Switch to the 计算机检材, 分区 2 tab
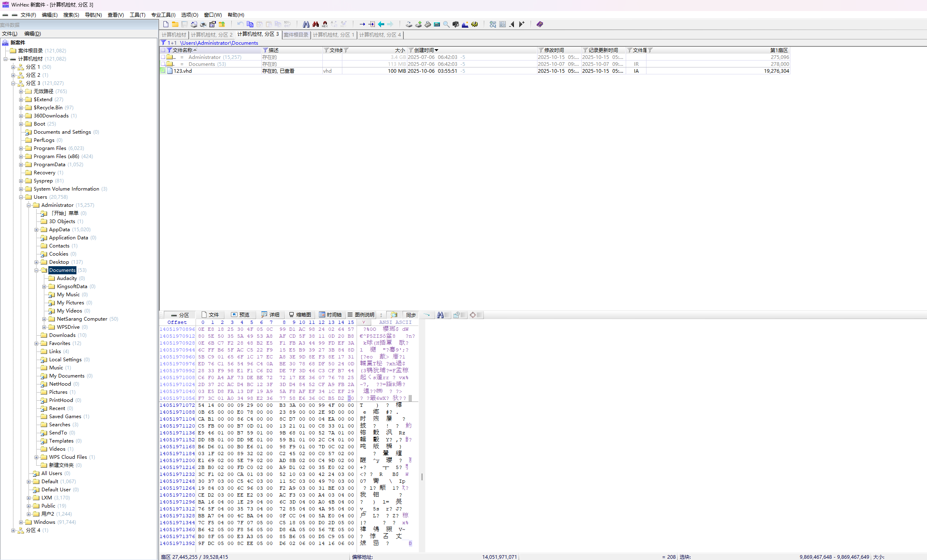The width and height of the screenshot is (927, 560). (x=211, y=35)
